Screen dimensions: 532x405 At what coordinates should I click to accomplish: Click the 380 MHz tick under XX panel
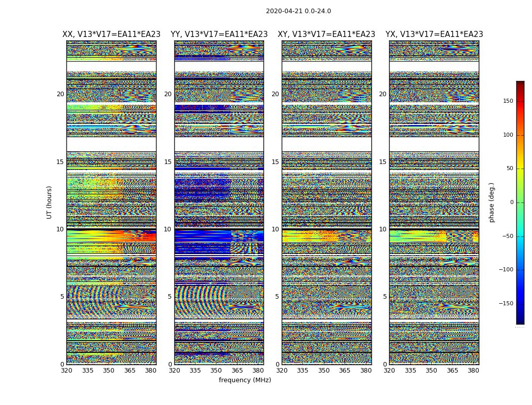tap(150, 371)
